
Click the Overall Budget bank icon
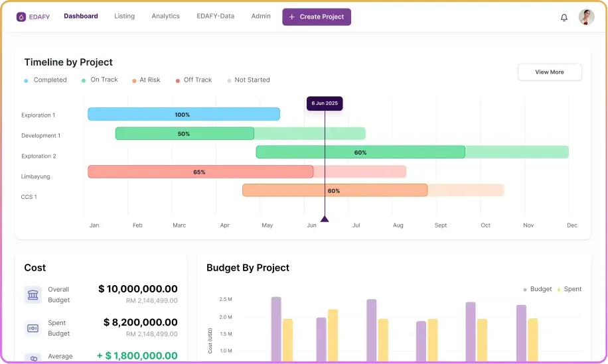[x=33, y=295]
